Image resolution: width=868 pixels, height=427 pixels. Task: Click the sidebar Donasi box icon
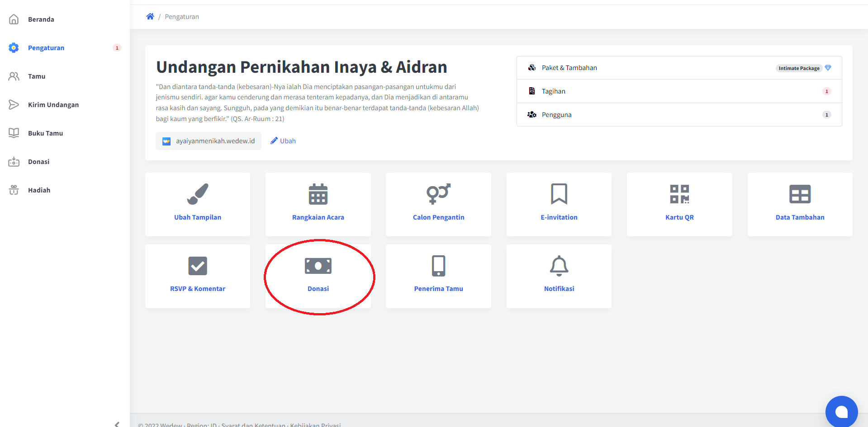tap(14, 162)
